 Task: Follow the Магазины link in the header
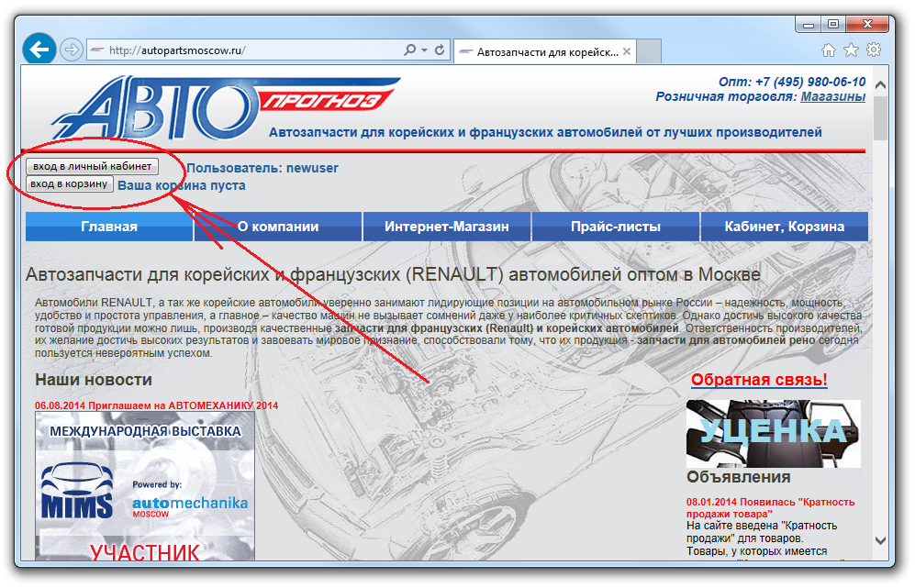(832, 96)
